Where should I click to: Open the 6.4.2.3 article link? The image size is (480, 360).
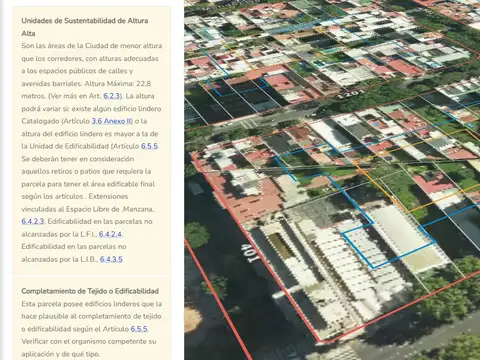click(33, 221)
